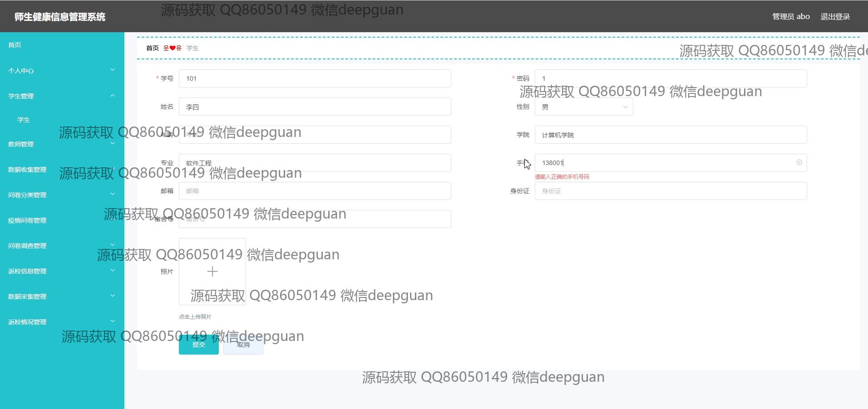Select 学生 submenu item in sidebar

62,120
